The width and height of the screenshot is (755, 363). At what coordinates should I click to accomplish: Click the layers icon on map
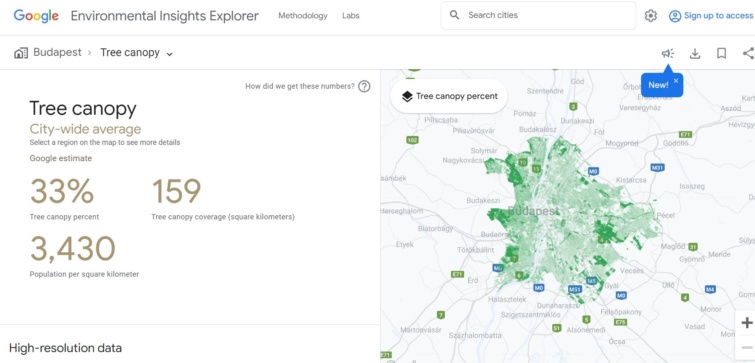(x=407, y=96)
